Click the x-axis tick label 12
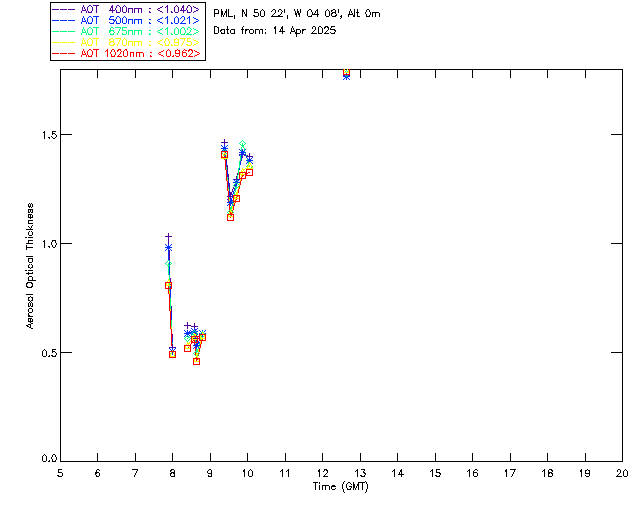 click(x=322, y=473)
